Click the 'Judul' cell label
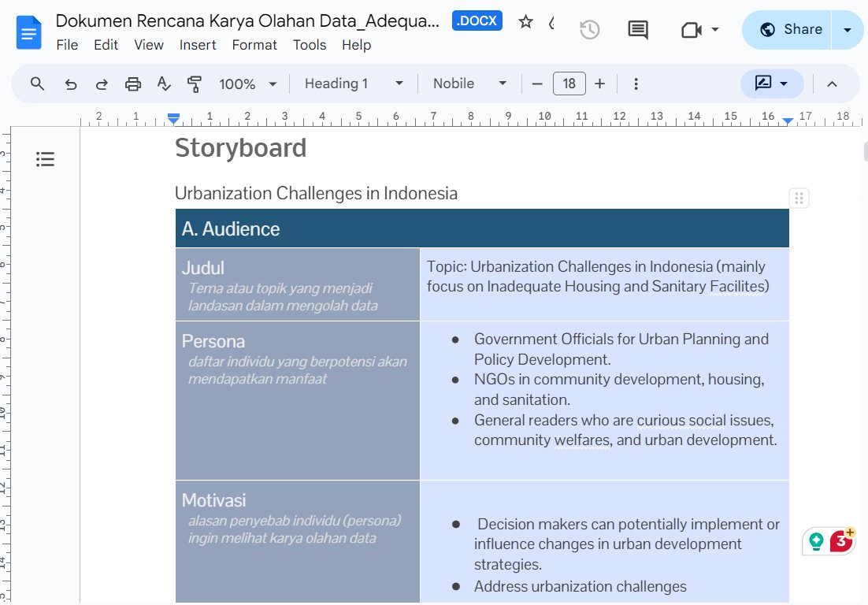The width and height of the screenshot is (868, 605). click(x=203, y=268)
